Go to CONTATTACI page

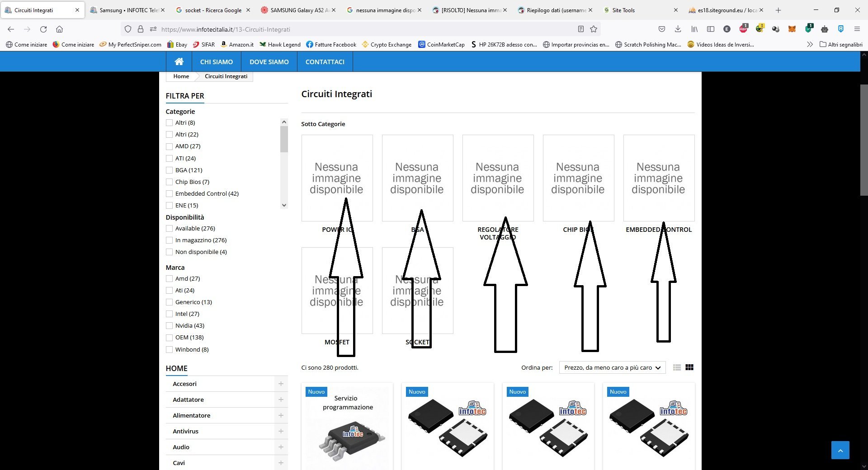click(325, 61)
